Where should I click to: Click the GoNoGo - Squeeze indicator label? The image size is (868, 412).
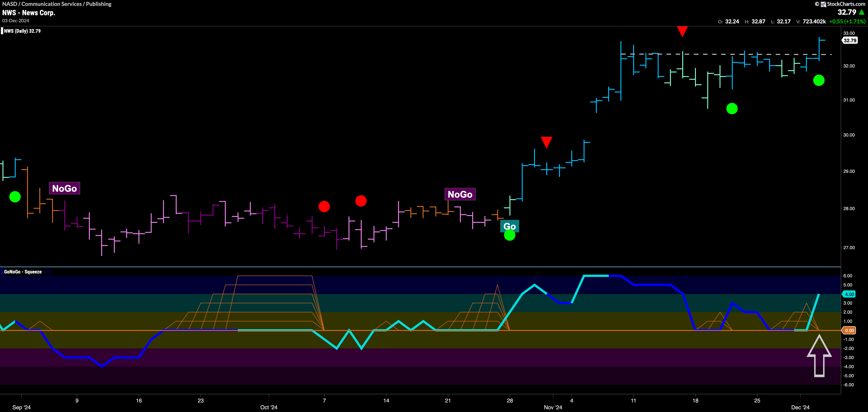coord(23,272)
